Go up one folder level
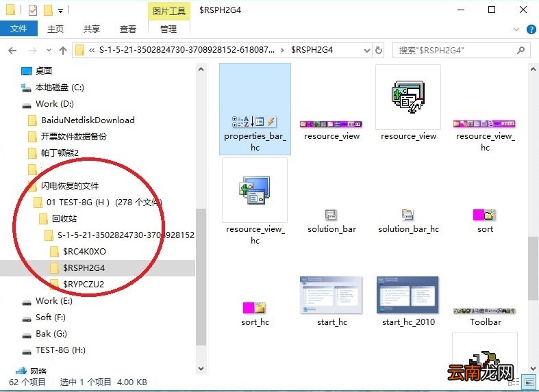This screenshot has width=539, height=392. 63,51
